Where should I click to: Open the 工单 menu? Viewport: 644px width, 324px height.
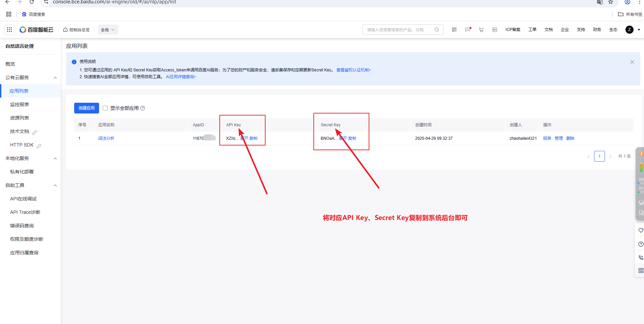point(532,30)
